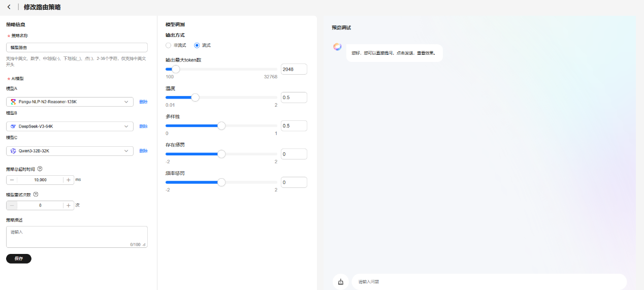Increase the timeout with plus button
644x290 pixels.
click(x=69, y=180)
